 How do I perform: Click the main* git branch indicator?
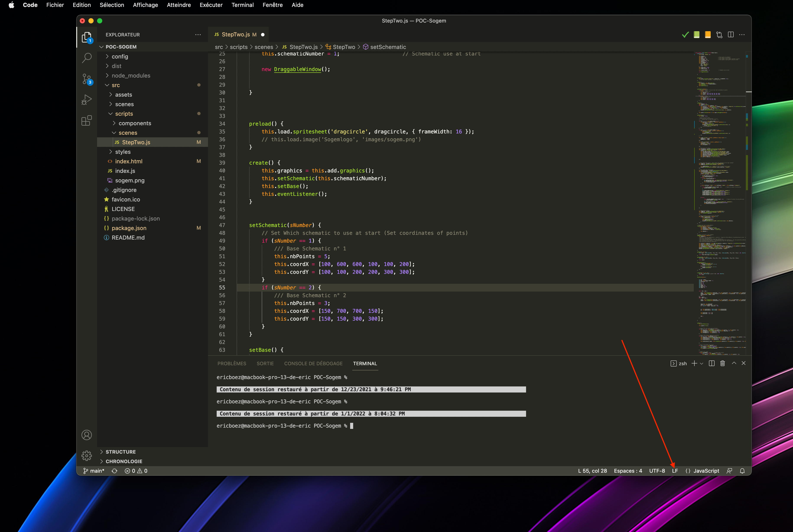(94, 471)
